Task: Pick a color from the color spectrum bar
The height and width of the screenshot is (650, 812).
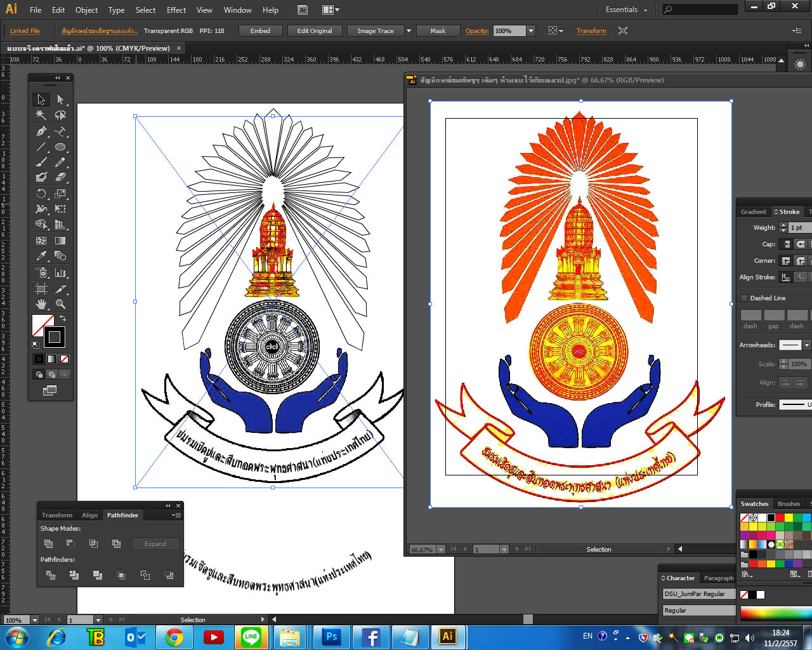Action: coord(775,614)
